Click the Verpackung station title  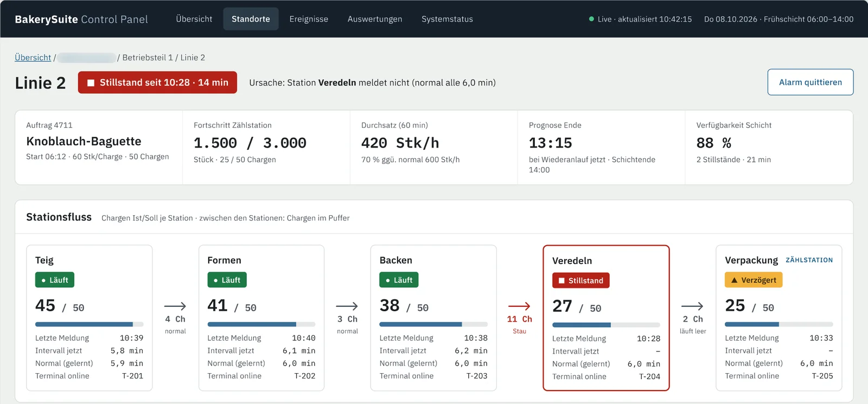(x=751, y=260)
